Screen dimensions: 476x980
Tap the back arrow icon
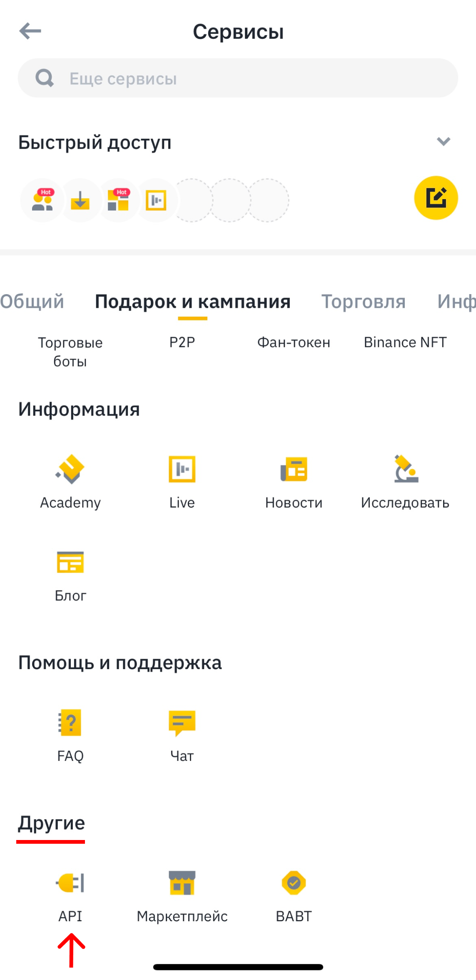30,31
